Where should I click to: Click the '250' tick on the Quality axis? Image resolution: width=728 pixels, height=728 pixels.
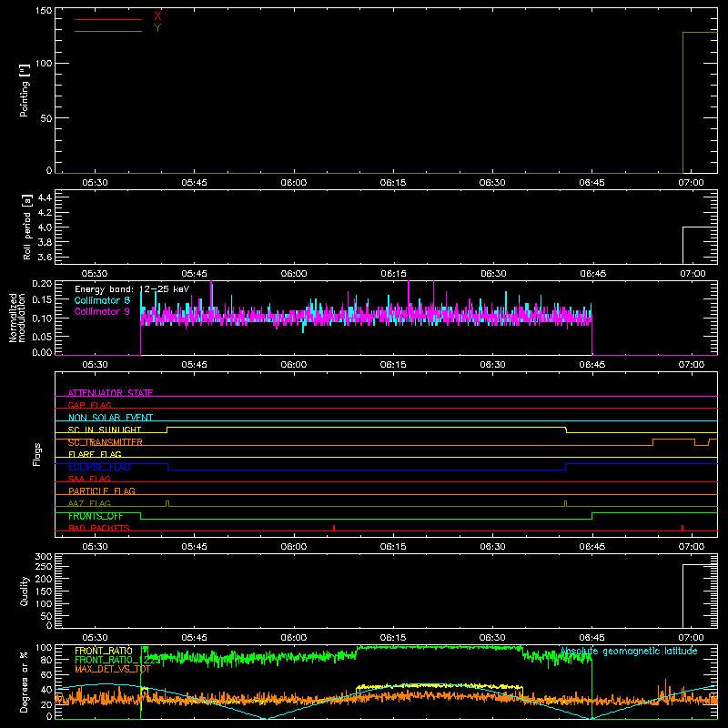(x=44, y=567)
